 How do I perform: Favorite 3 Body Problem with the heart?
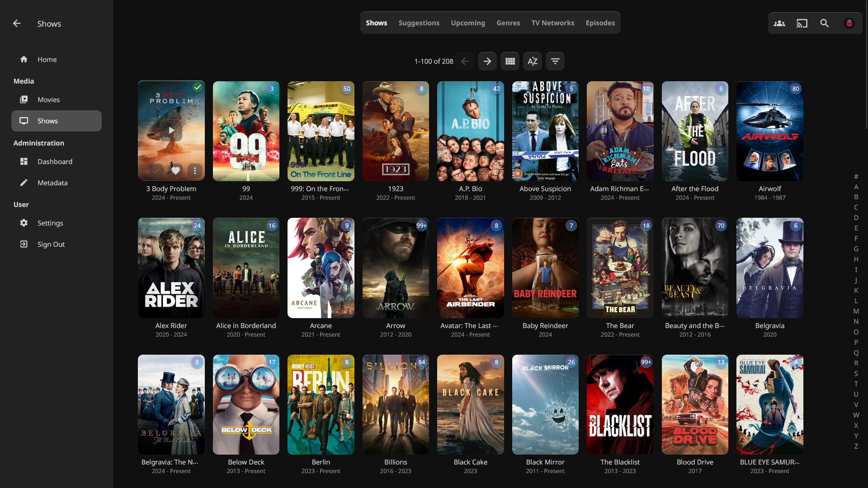tap(175, 171)
